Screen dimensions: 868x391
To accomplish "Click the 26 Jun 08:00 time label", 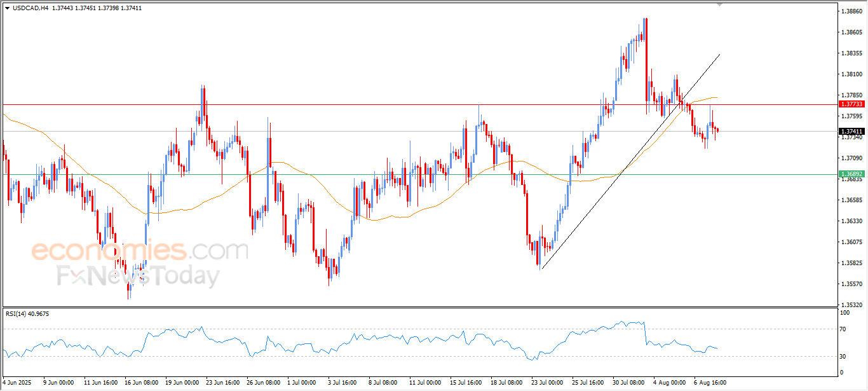I will 263,383.
